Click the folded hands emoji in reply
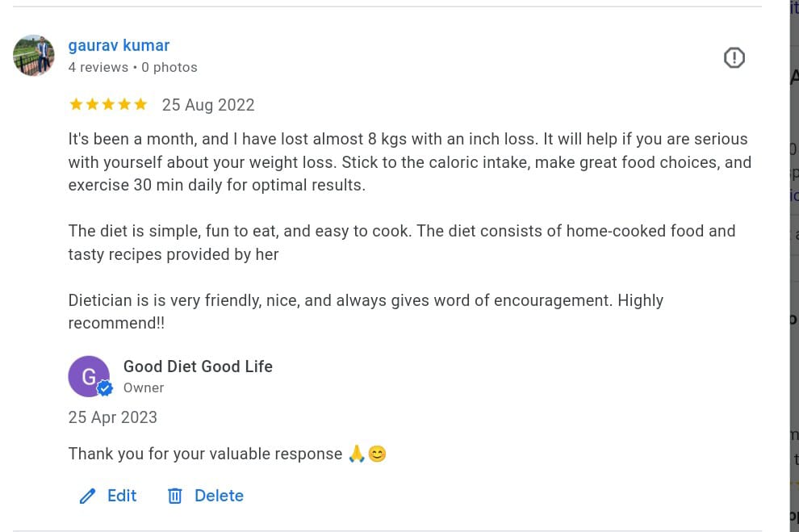 [357, 454]
